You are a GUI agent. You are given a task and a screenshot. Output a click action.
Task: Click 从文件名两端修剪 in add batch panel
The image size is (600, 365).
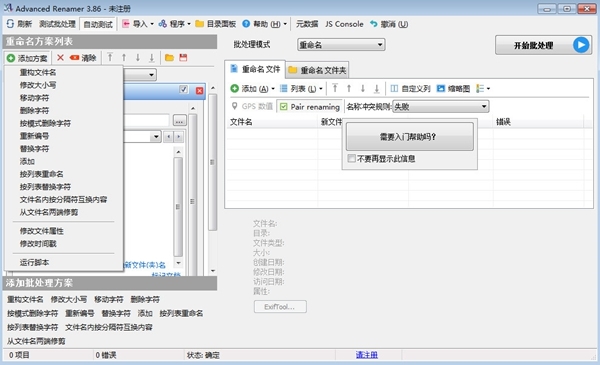tap(36, 341)
